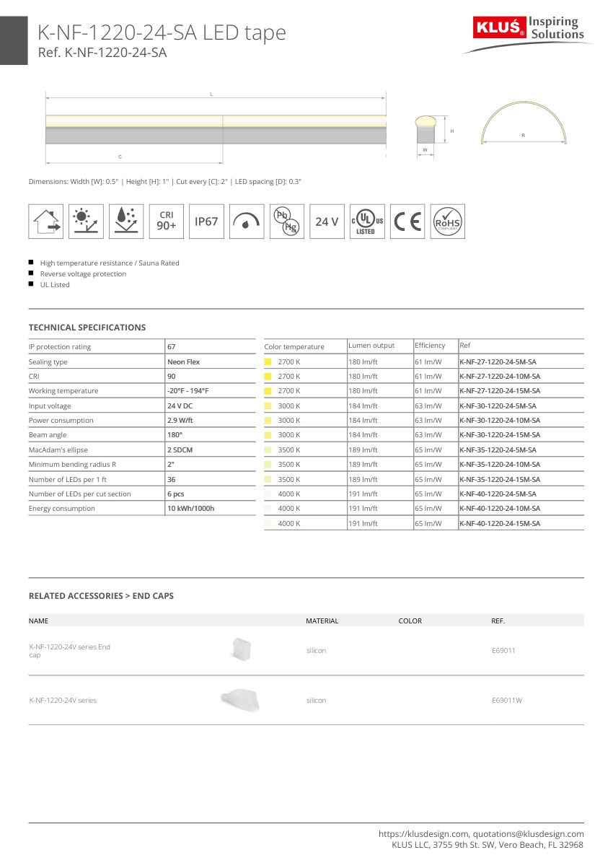613x868 pixels.
Task: Click the RoHS compliant icon
Action: (448, 222)
